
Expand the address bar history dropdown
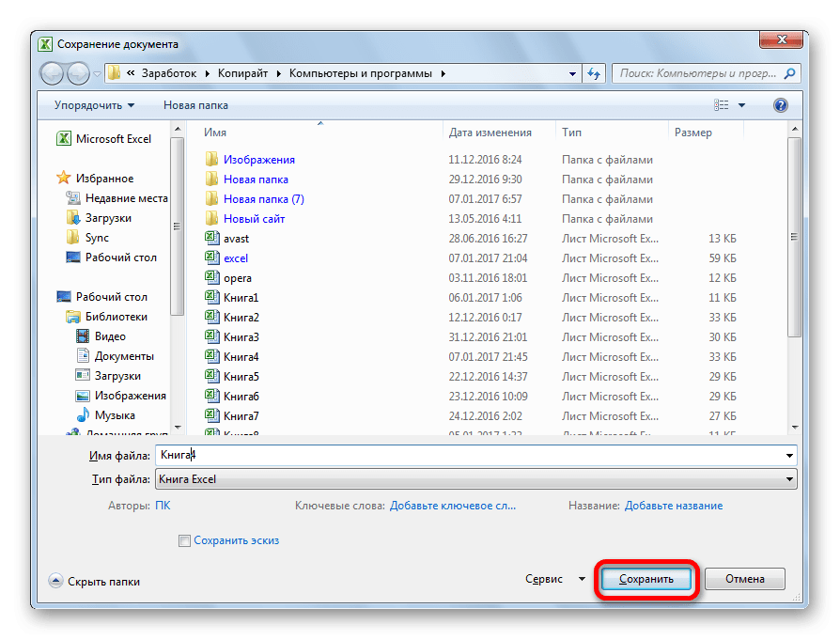click(x=572, y=74)
